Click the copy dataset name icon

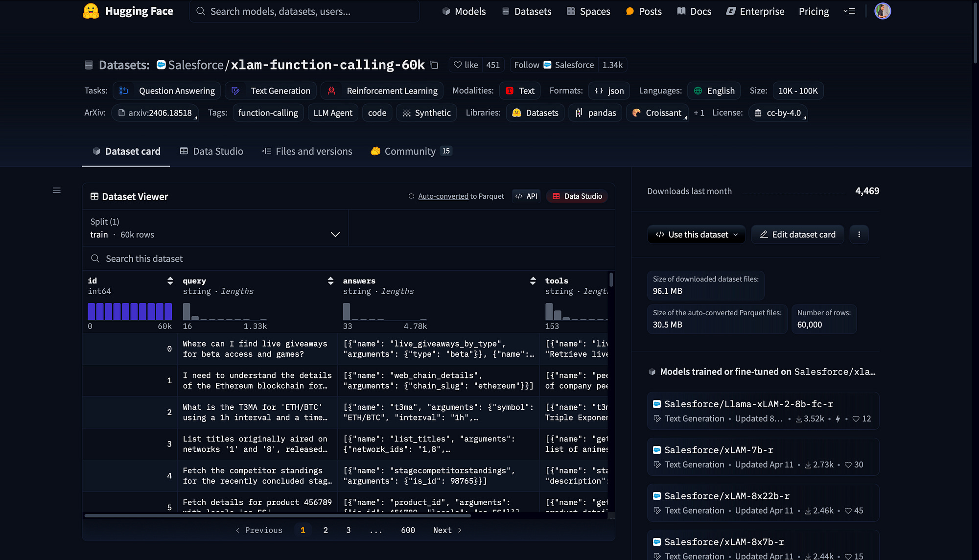(x=434, y=65)
